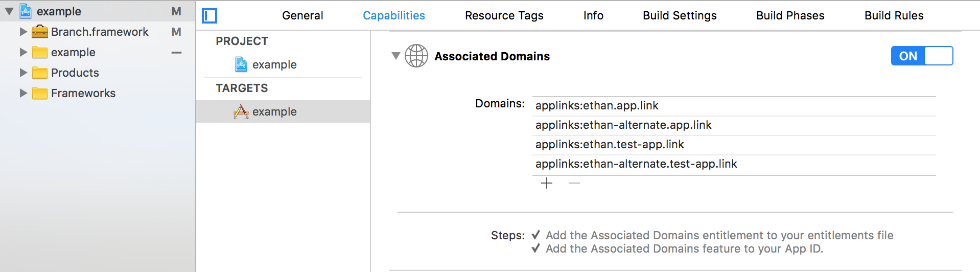Remove a domain with the minus button
This screenshot has height=272, width=980.
click(574, 183)
